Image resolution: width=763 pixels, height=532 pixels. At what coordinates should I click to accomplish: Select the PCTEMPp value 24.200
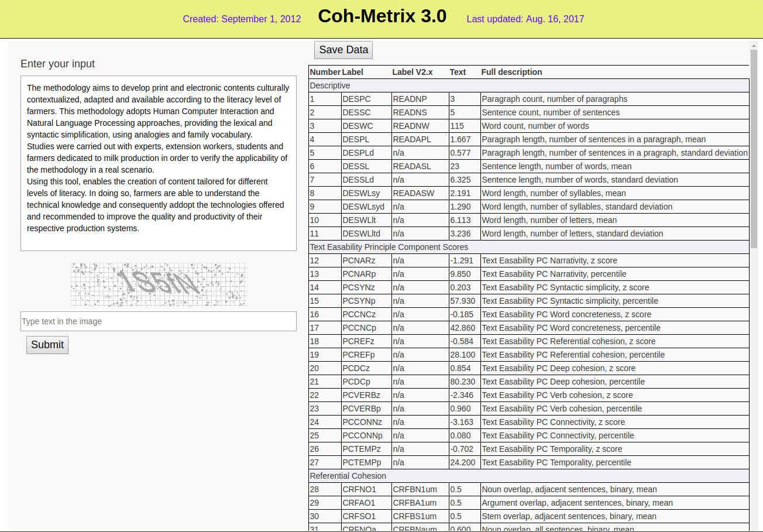(463, 462)
